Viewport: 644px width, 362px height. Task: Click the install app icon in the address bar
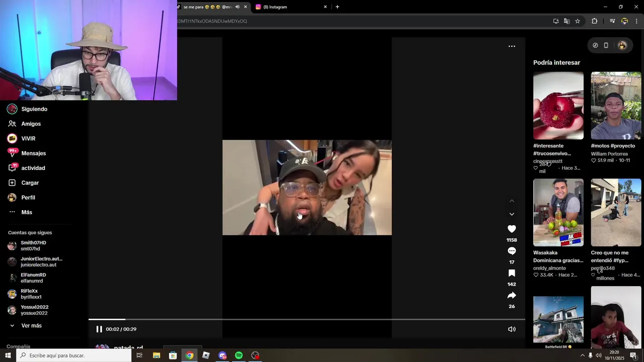pyautogui.click(x=556, y=21)
